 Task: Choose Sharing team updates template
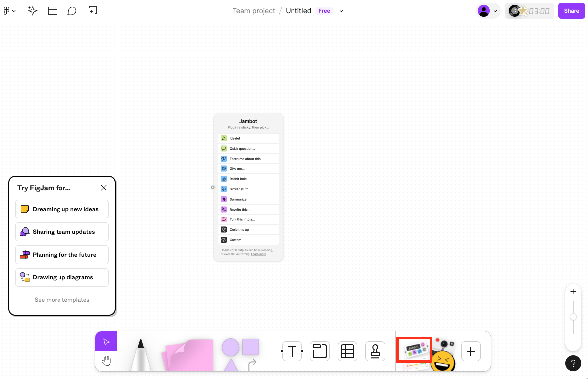pos(62,232)
